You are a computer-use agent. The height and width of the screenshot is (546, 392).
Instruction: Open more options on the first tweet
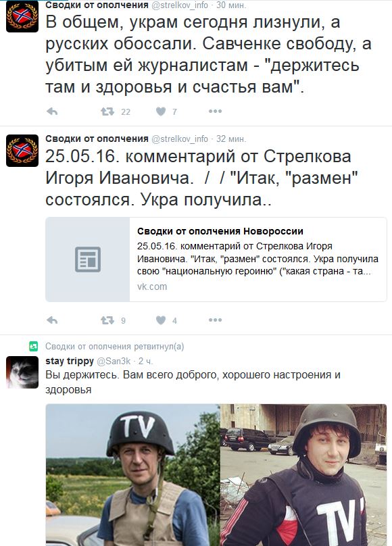[x=215, y=111]
